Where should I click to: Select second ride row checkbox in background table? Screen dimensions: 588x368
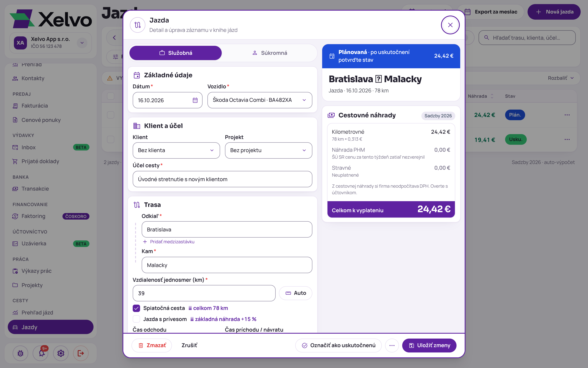(110, 139)
